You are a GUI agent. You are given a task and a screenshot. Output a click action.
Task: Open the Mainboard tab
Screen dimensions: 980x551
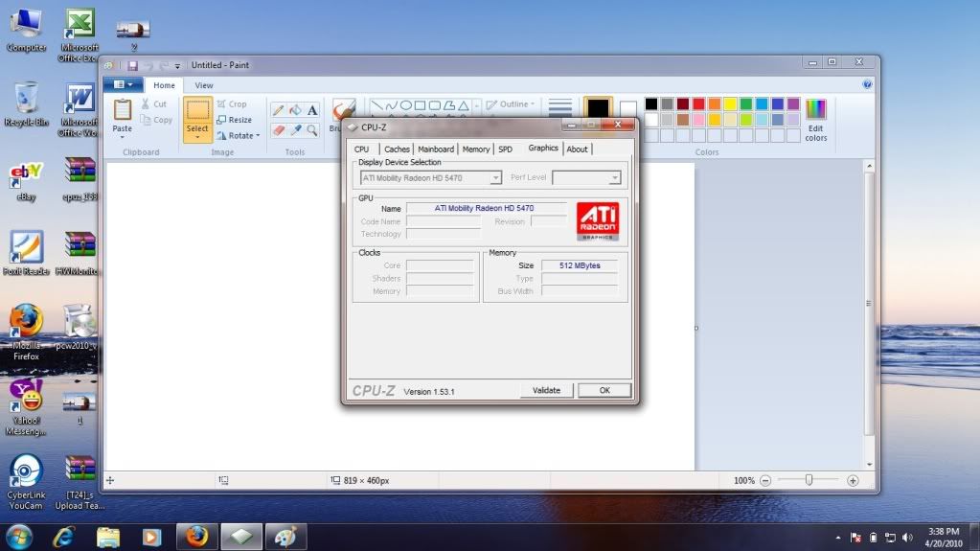coord(436,149)
